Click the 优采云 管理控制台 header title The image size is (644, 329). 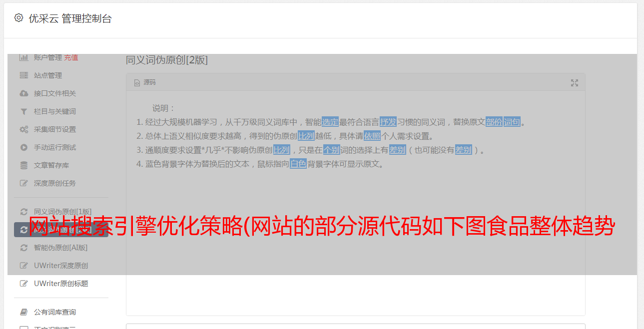(70, 19)
